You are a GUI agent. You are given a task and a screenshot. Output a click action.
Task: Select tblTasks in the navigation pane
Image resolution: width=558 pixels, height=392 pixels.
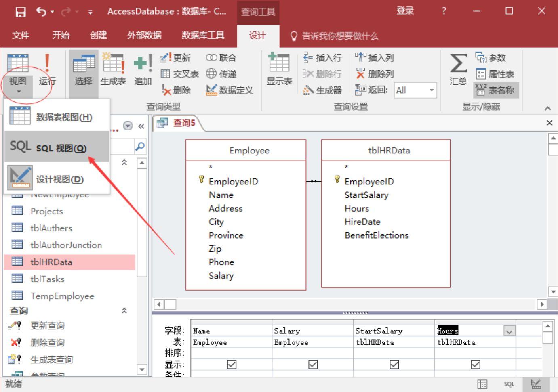[x=48, y=279]
